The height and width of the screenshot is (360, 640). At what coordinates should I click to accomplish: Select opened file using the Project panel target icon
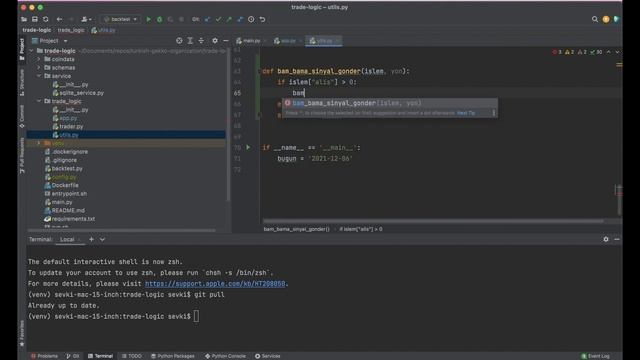click(179, 40)
